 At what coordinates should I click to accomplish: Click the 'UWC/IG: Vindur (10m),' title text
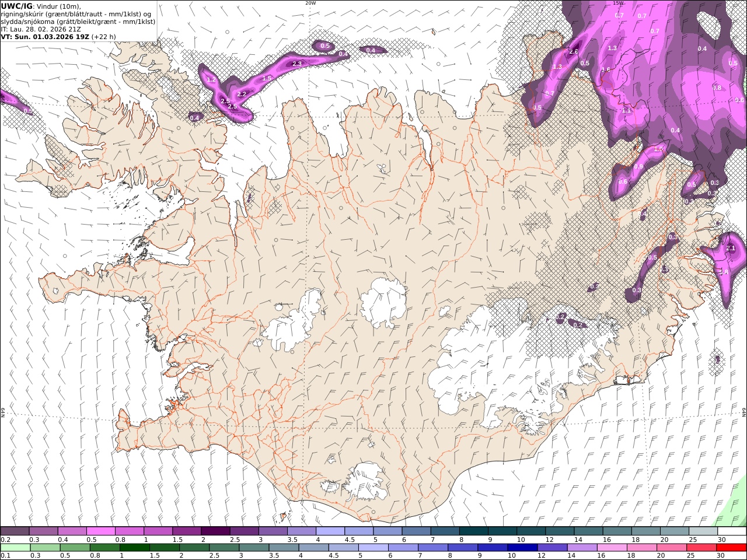click(x=41, y=6)
